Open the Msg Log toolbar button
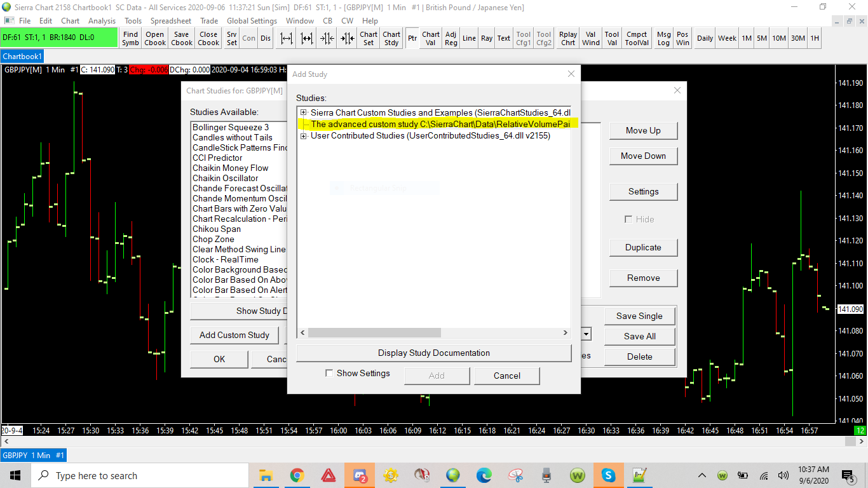 pyautogui.click(x=663, y=38)
